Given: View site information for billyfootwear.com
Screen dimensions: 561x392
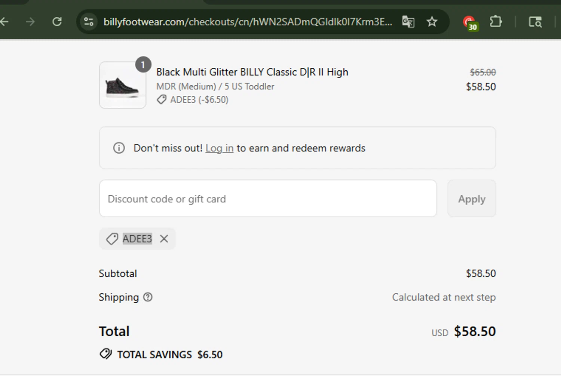Looking at the screenshot, I should click(x=89, y=22).
